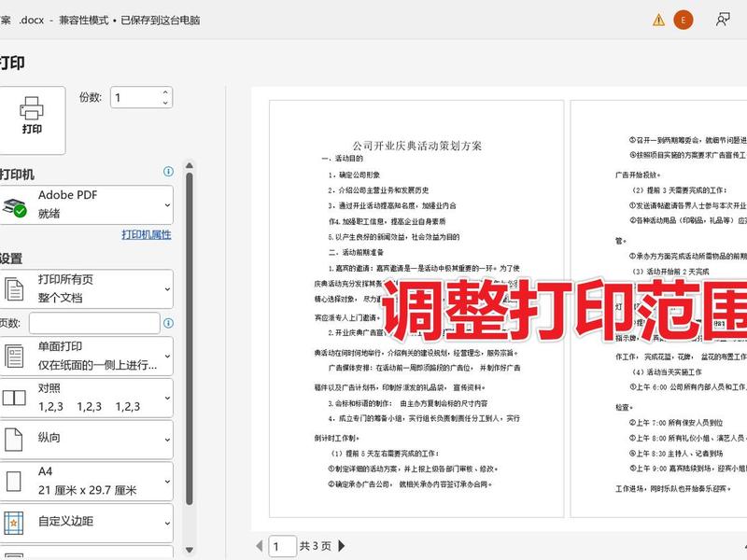Open the 纵向 orientation dropdown
Screen dimensions: 747x560
(86, 439)
